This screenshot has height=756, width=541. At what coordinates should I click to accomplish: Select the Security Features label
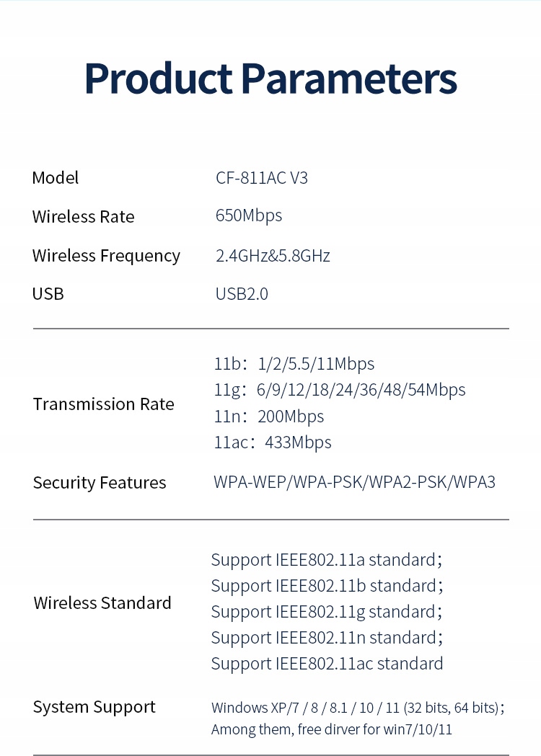[100, 483]
